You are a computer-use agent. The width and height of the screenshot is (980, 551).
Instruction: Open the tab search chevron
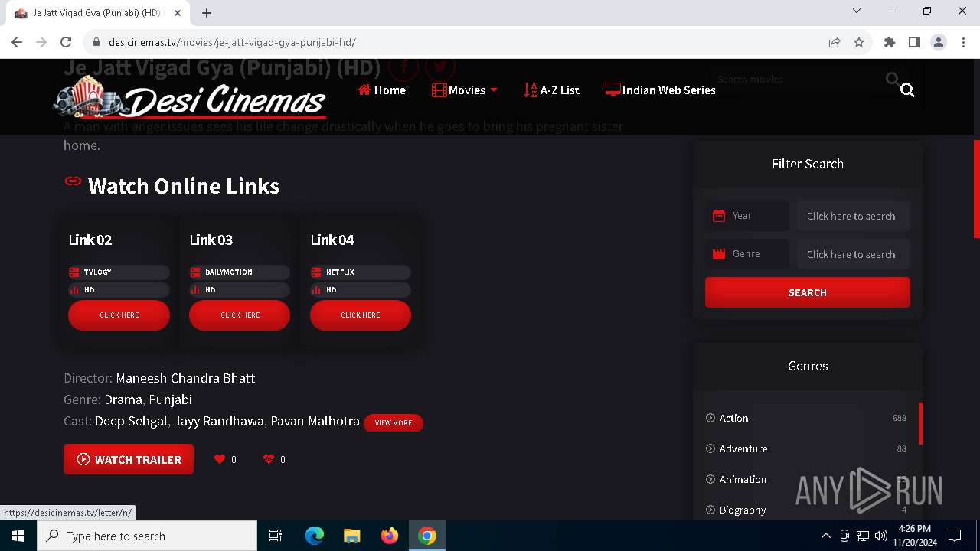[x=857, y=11]
